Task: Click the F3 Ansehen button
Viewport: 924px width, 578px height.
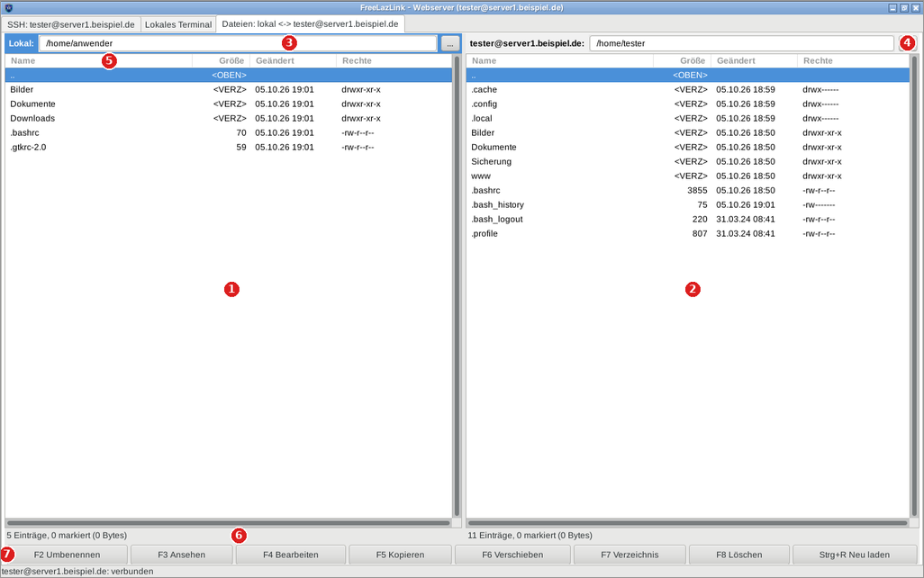Action: click(x=182, y=555)
